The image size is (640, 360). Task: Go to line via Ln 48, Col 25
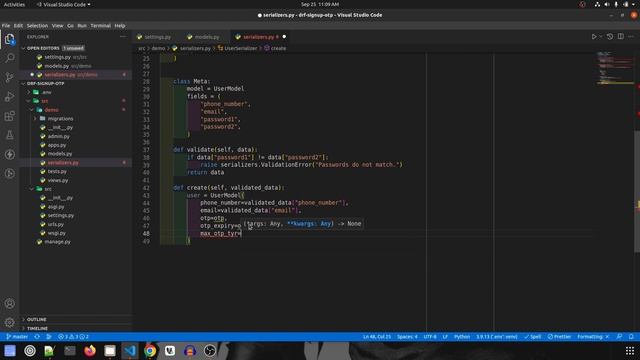pyautogui.click(x=377, y=337)
